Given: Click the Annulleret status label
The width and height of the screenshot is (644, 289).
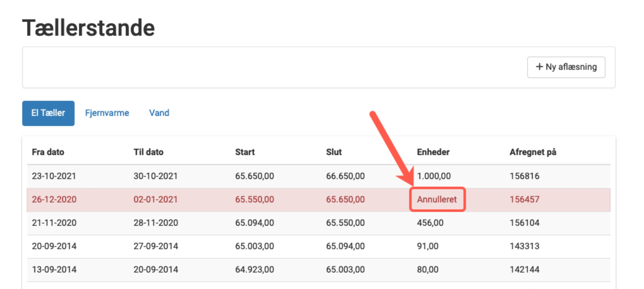Looking at the screenshot, I should pyautogui.click(x=437, y=199).
